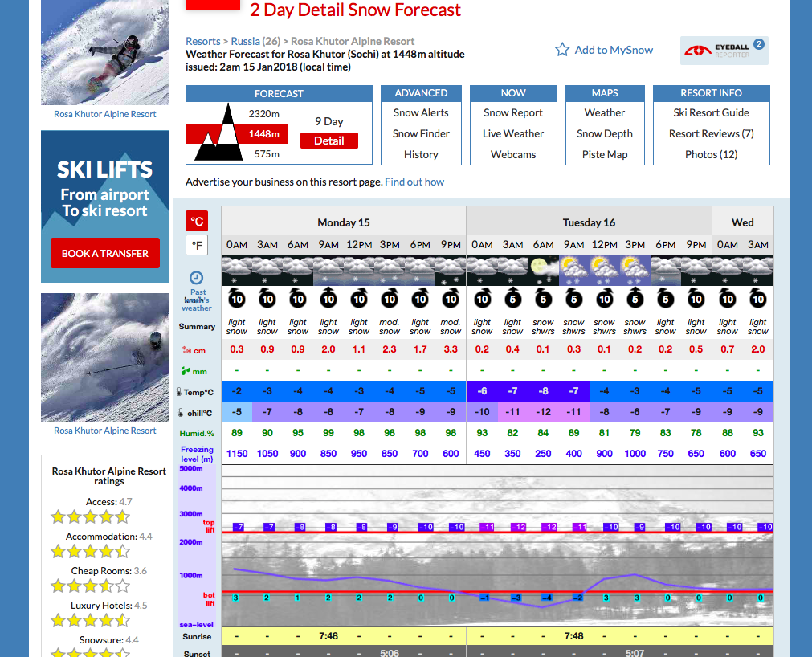View the Piste Map
Image resolution: width=812 pixels, height=657 pixels.
(x=605, y=154)
